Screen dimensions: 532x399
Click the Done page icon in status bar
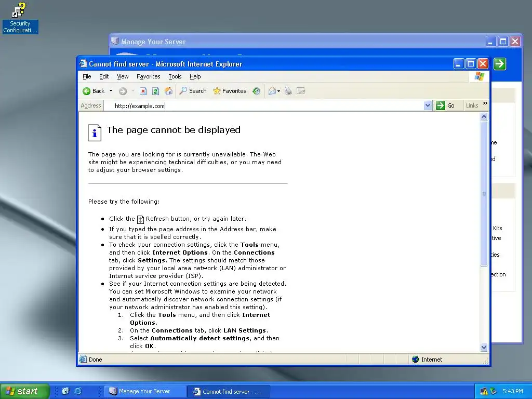pyautogui.click(x=83, y=359)
